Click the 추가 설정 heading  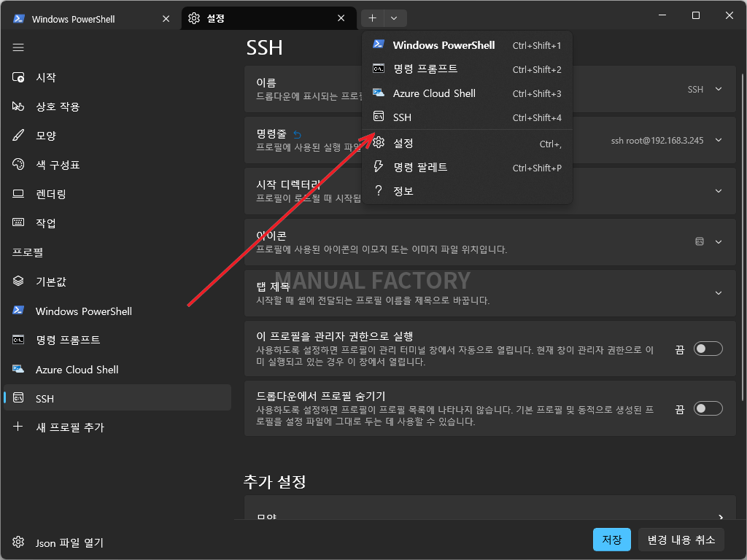tap(275, 481)
